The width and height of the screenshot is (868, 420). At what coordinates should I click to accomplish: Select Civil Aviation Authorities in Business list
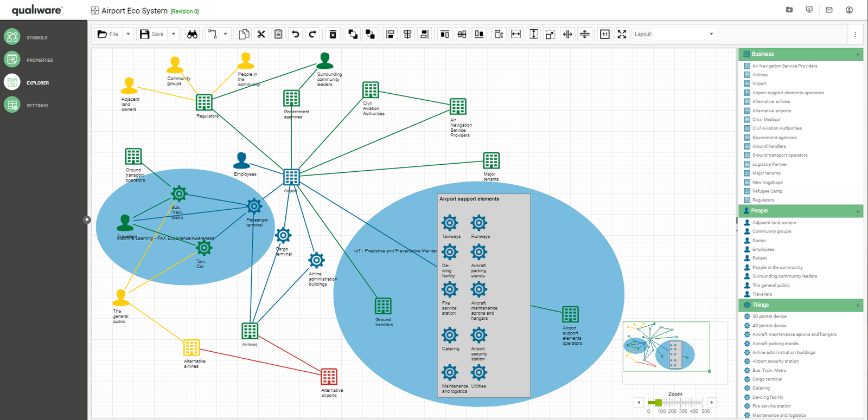(776, 128)
